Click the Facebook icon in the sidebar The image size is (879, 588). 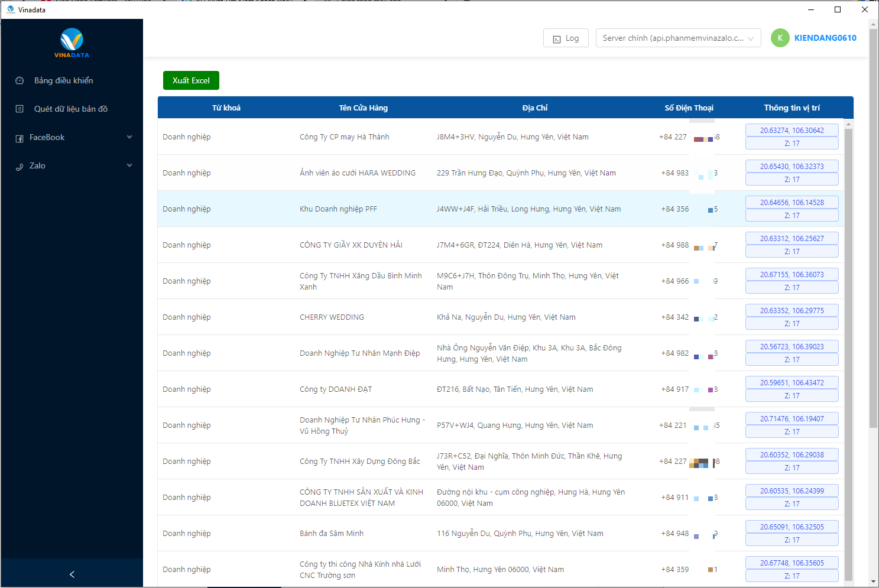pyautogui.click(x=20, y=138)
